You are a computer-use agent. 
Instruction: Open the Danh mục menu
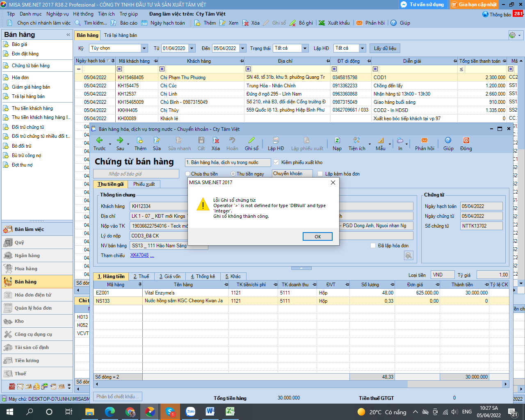pos(31,14)
